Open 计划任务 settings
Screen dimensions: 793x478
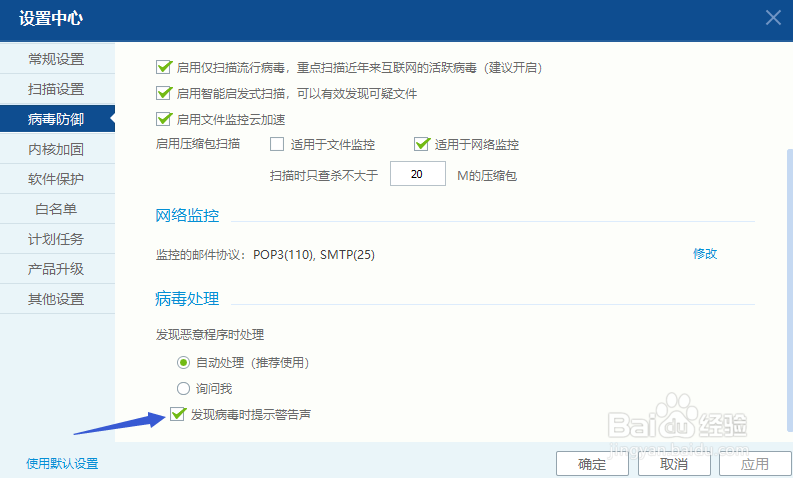click(x=57, y=239)
